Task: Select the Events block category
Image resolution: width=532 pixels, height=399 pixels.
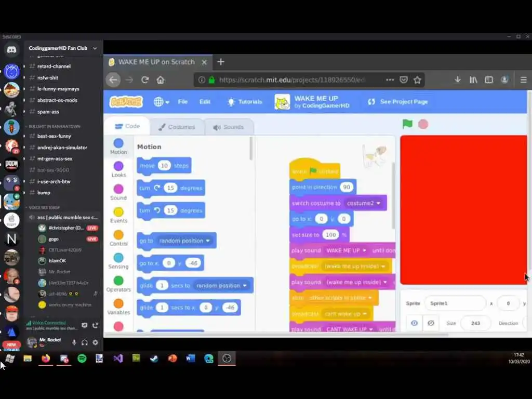Action: tap(118, 216)
